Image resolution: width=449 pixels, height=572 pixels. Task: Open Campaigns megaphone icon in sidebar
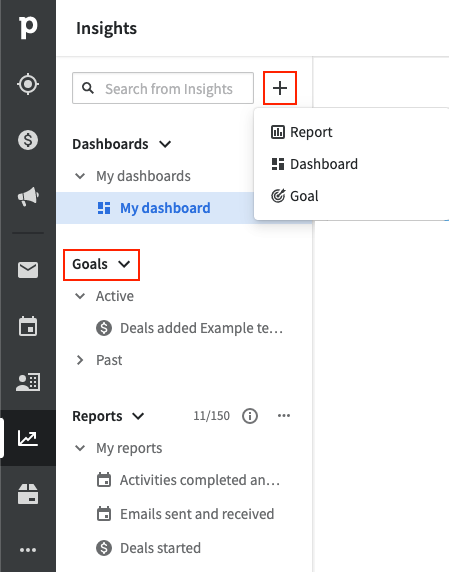click(28, 196)
